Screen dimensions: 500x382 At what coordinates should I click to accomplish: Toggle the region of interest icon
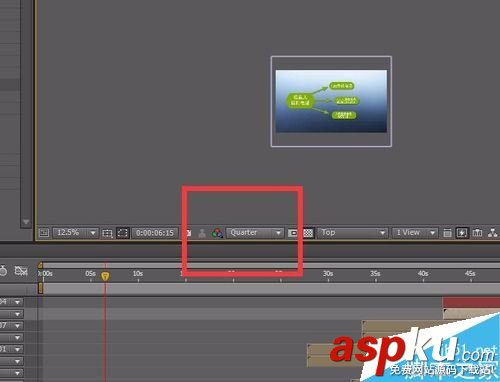293,233
